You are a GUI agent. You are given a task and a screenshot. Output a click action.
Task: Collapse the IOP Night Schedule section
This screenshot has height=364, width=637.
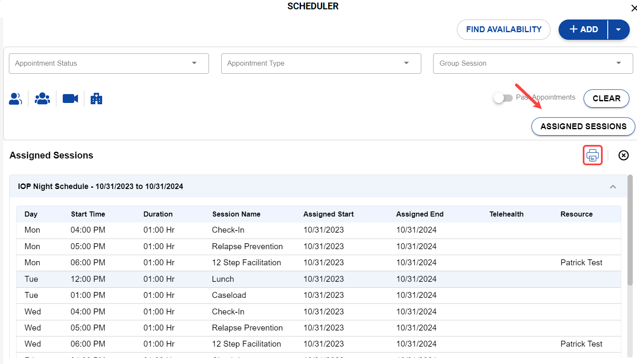coord(612,186)
